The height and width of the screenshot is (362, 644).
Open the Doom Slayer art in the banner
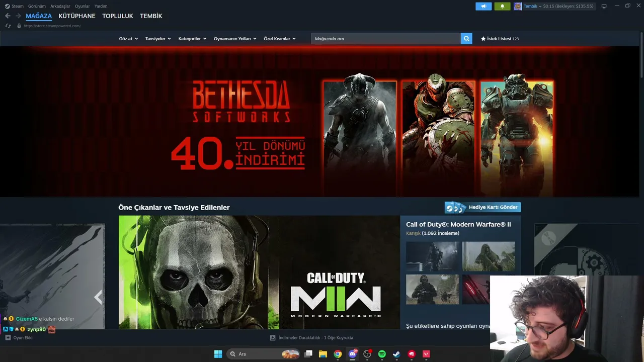[x=438, y=136]
